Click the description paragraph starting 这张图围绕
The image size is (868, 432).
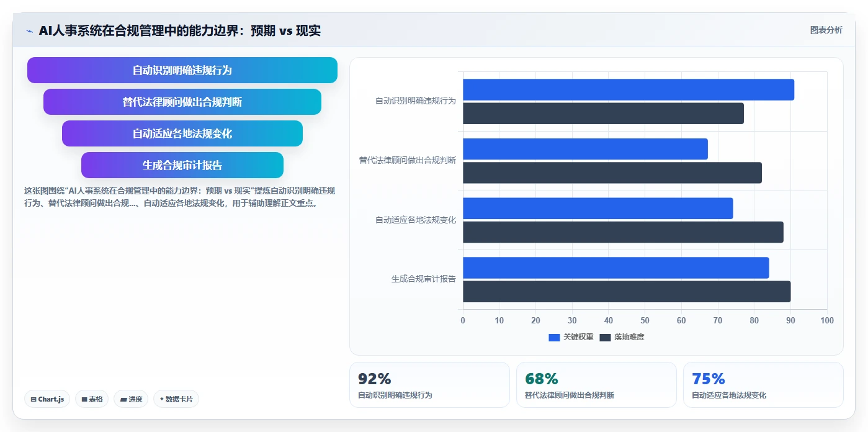click(x=179, y=197)
